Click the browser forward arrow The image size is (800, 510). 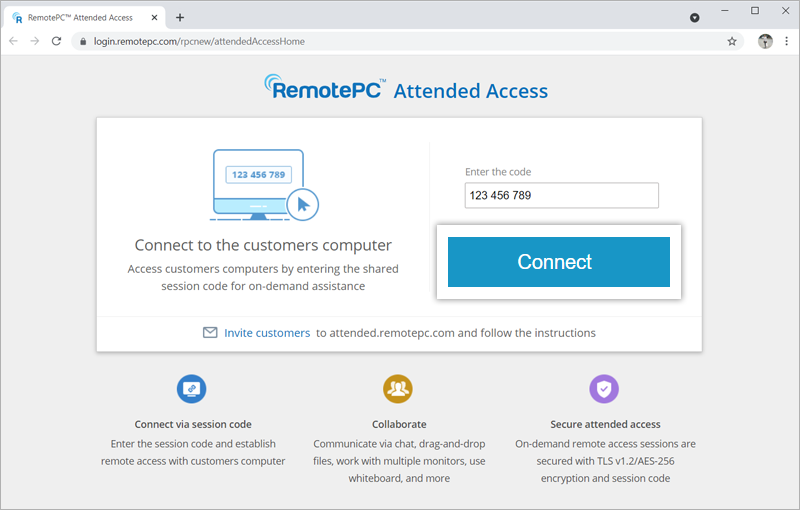point(35,41)
